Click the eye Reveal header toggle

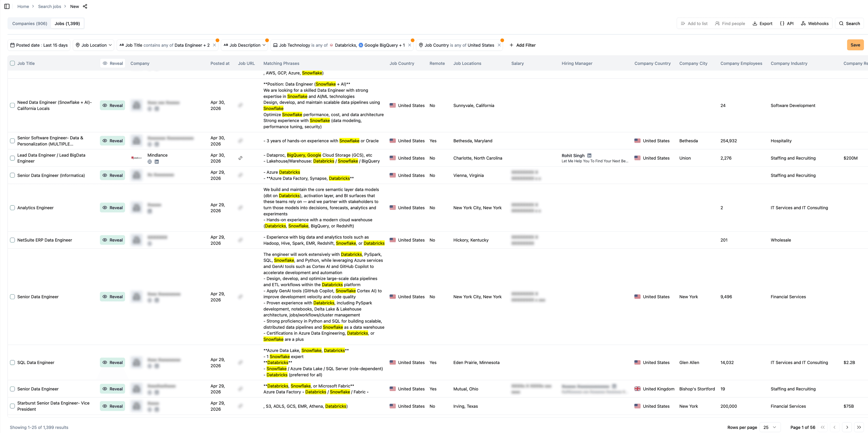113,64
